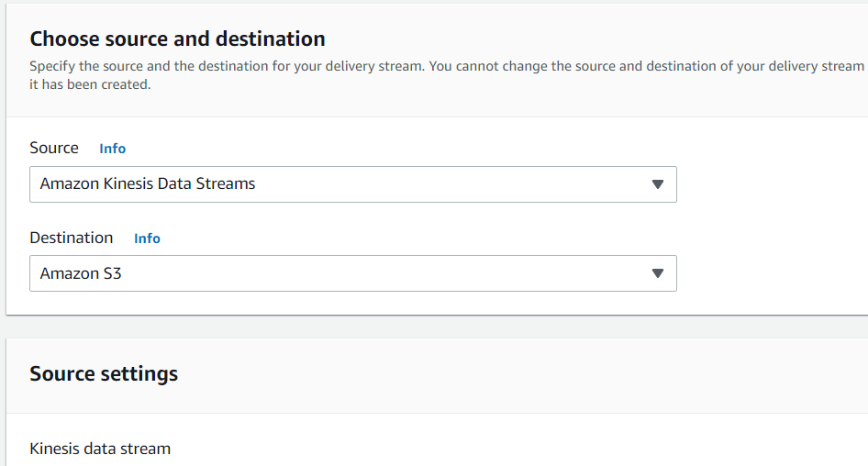Click the 'Source' field label
This screenshot has height=466, width=868.
(x=54, y=148)
